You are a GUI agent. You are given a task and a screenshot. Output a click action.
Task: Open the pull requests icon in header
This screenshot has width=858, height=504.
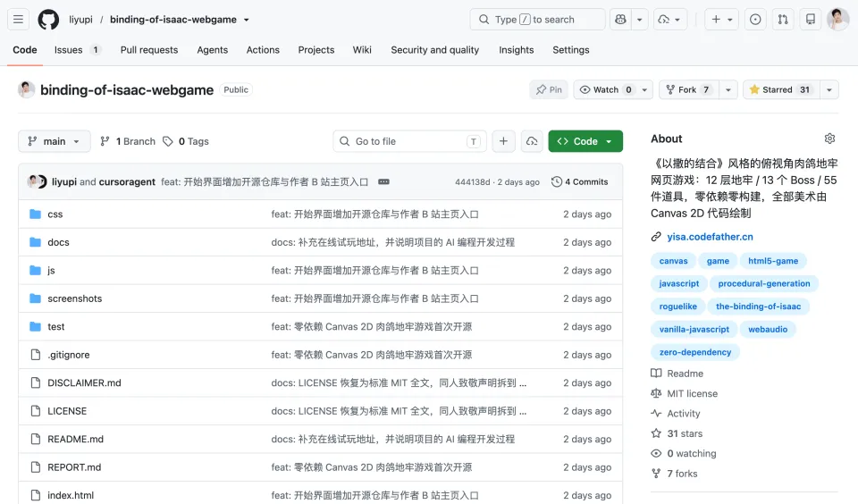(783, 20)
